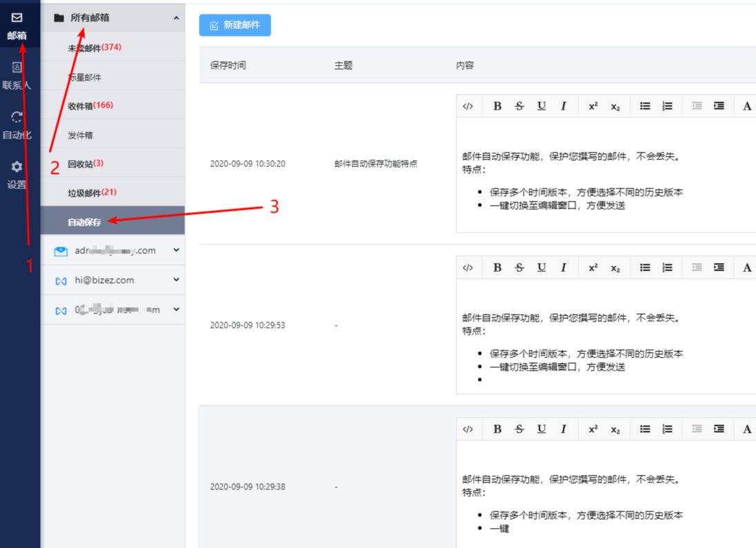This screenshot has width=756, height=548.
Task: Apply strikethrough in first editor toolbar
Action: tap(519, 106)
